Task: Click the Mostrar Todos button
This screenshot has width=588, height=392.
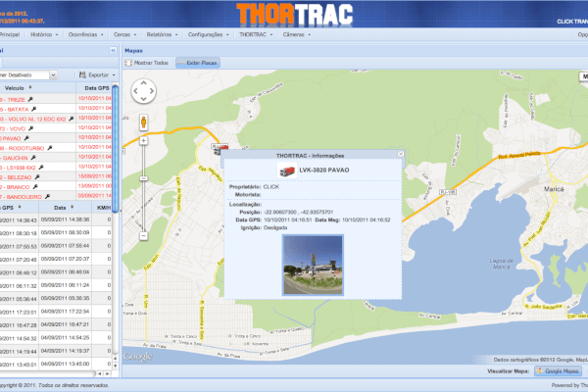Action: click(x=150, y=63)
